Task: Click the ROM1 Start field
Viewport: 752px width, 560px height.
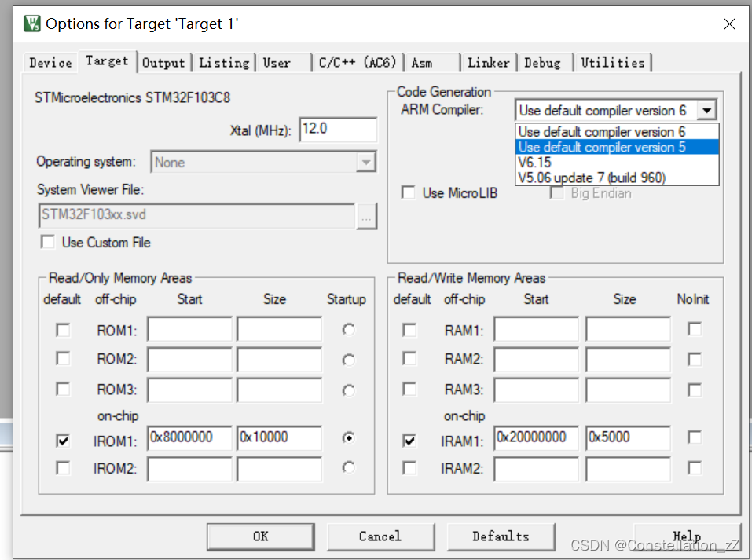Action: [190, 329]
